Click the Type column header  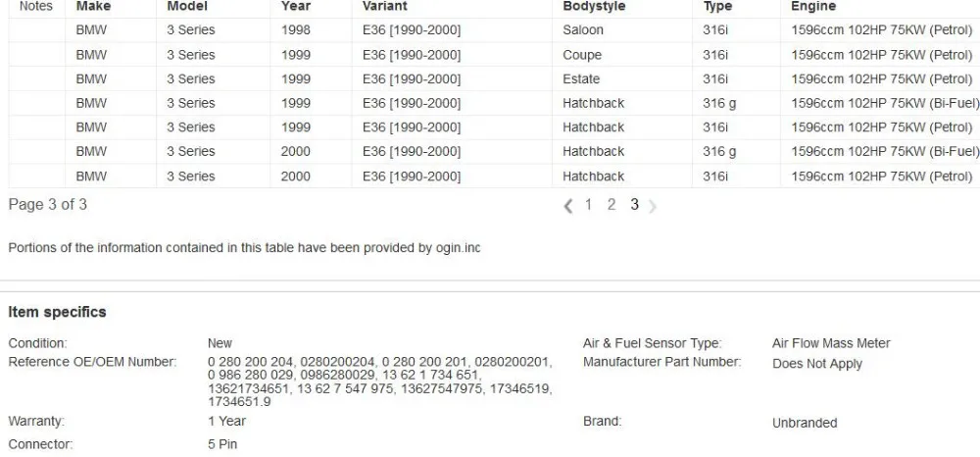(x=717, y=6)
